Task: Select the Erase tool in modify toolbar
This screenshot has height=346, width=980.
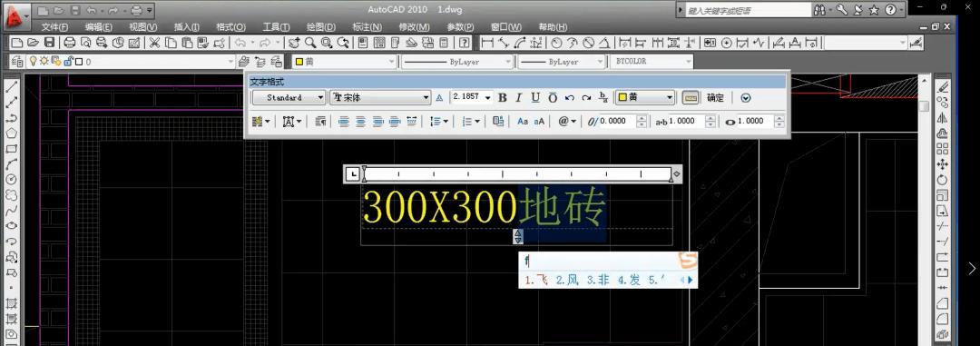Action: (x=943, y=87)
